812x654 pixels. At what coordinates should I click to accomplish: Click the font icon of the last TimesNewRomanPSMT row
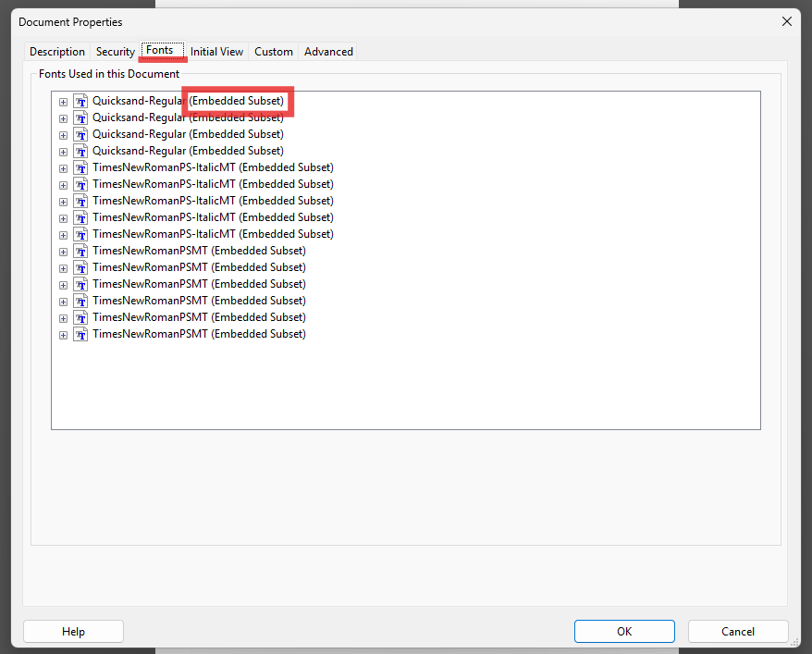tap(80, 334)
